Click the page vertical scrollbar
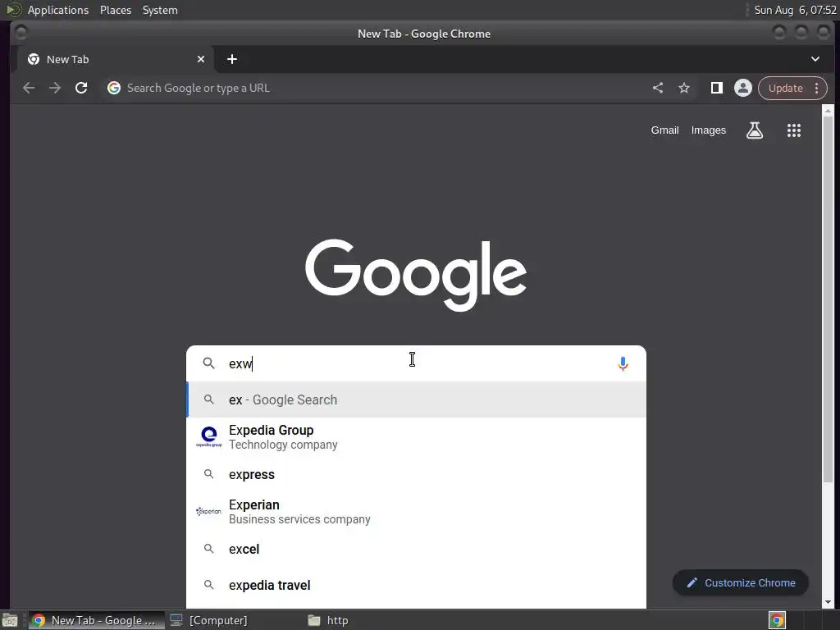The height and width of the screenshot is (630, 840). point(828,300)
